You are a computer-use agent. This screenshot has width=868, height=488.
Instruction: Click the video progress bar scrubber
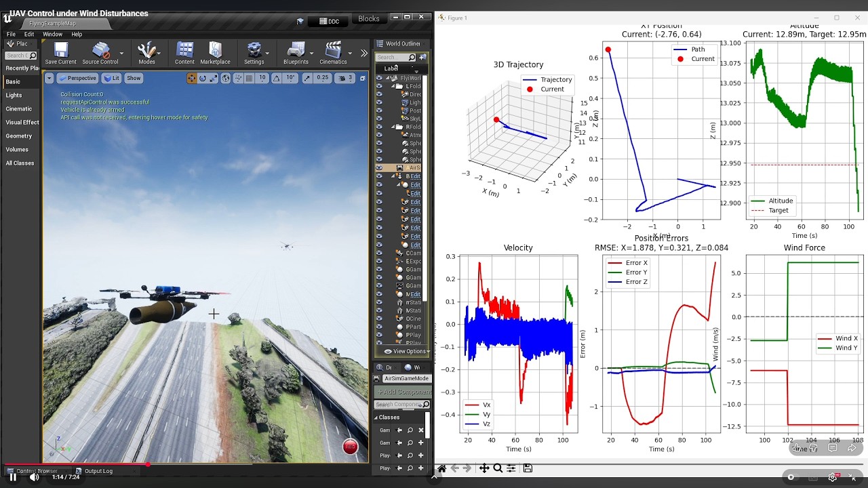[x=147, y=464]
